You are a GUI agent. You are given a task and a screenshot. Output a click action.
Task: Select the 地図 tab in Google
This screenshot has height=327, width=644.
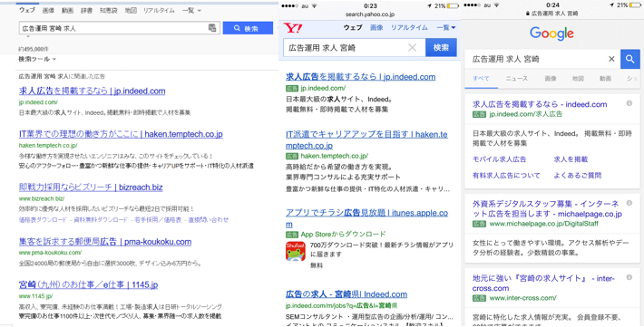(578, 79)
